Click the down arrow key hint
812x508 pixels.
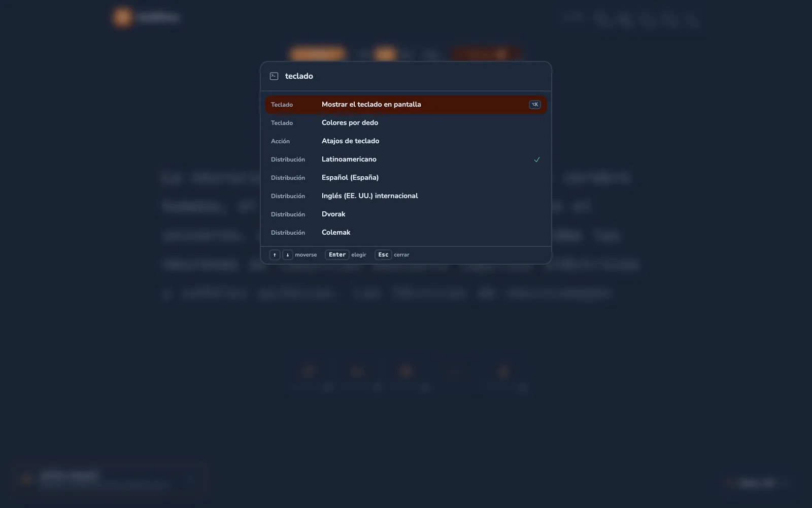[x=288, y=255]
